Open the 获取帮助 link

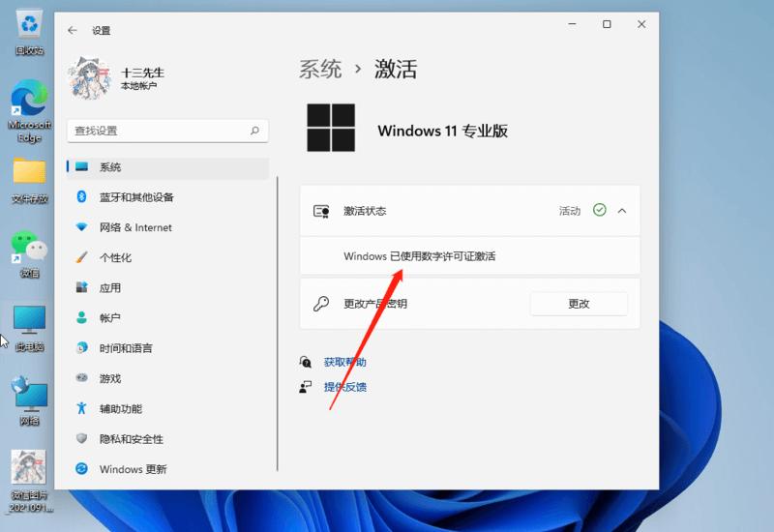(x=345, y=362)
